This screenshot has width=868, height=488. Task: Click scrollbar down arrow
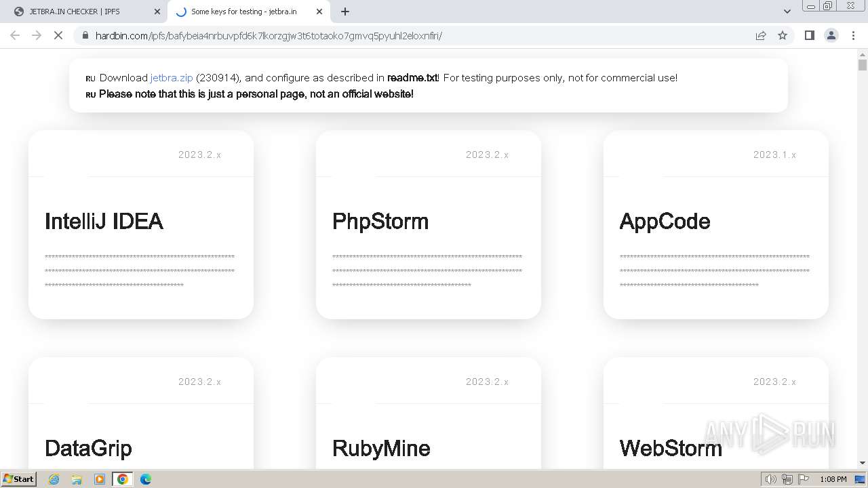point(862,464)
